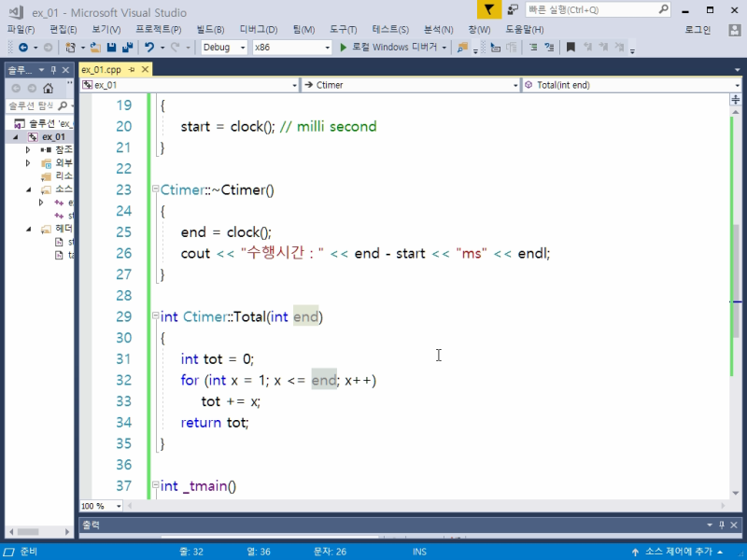Click the New Project toolbar icon
Image resolution: width=747 pixels, height=560 pixels.
70,48
